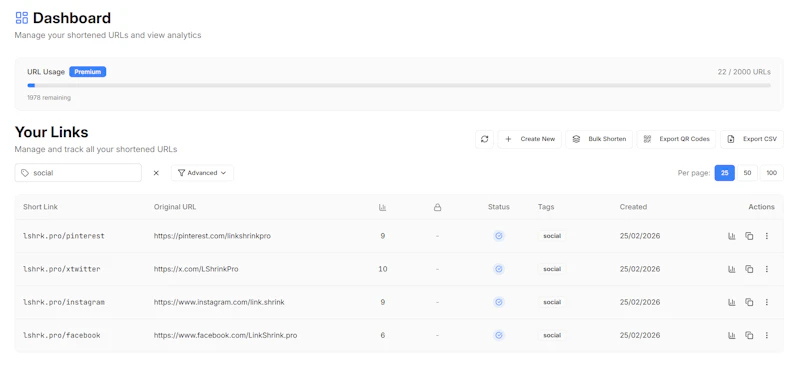Set per page to 50

click(747, 173)
